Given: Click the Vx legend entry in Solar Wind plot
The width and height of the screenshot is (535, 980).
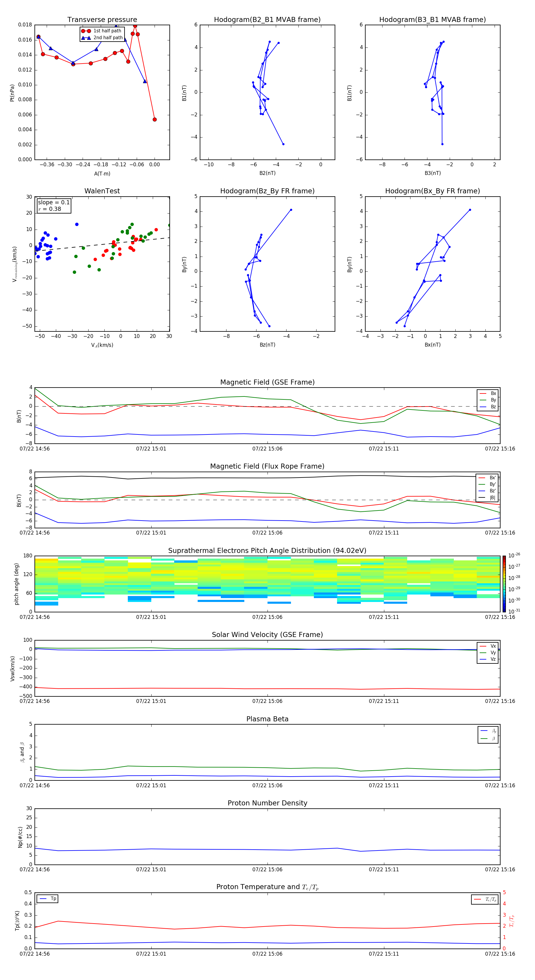Looking at the screenshot, I should [x=488, y=646].
